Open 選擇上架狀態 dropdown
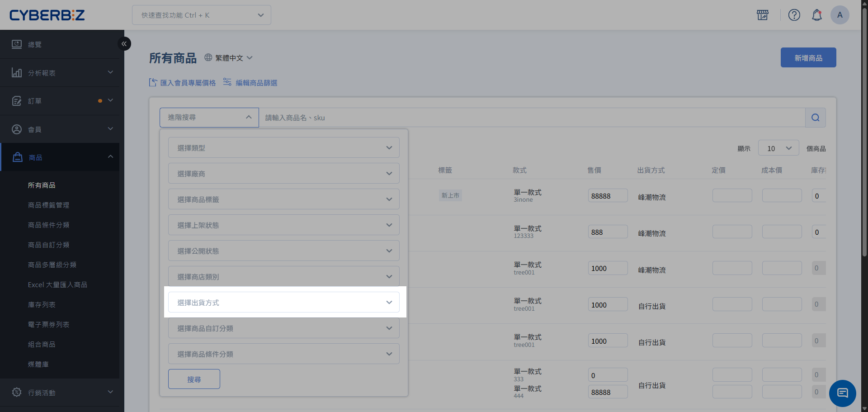868x412 pixels. pos(284,225)
